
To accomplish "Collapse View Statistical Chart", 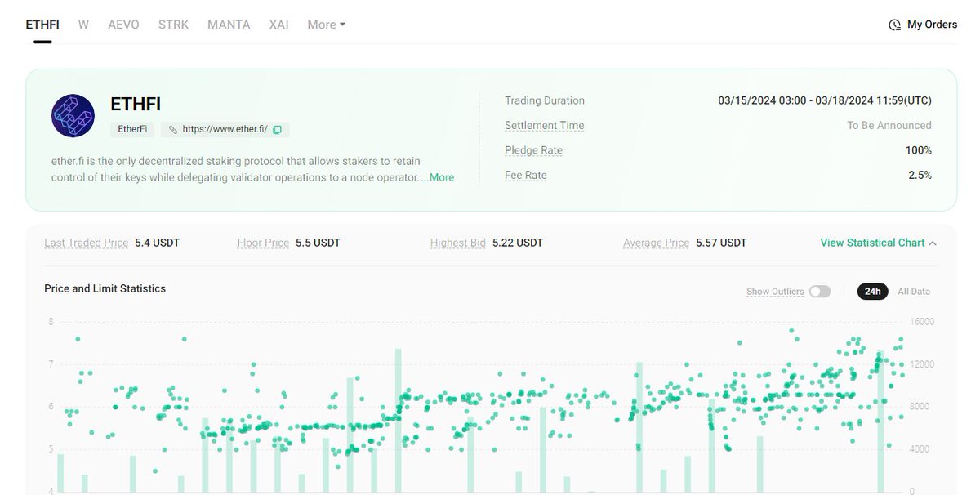I will point(878,243).
